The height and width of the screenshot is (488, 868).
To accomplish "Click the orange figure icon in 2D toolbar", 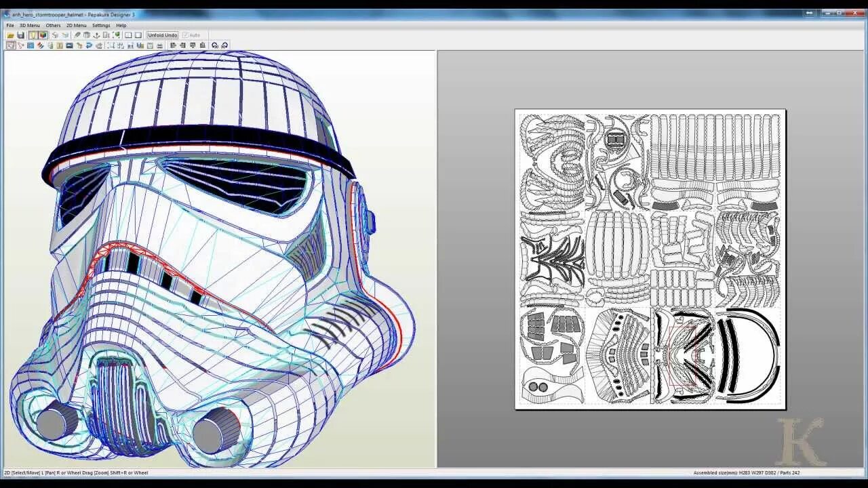I will coord(79,45).
